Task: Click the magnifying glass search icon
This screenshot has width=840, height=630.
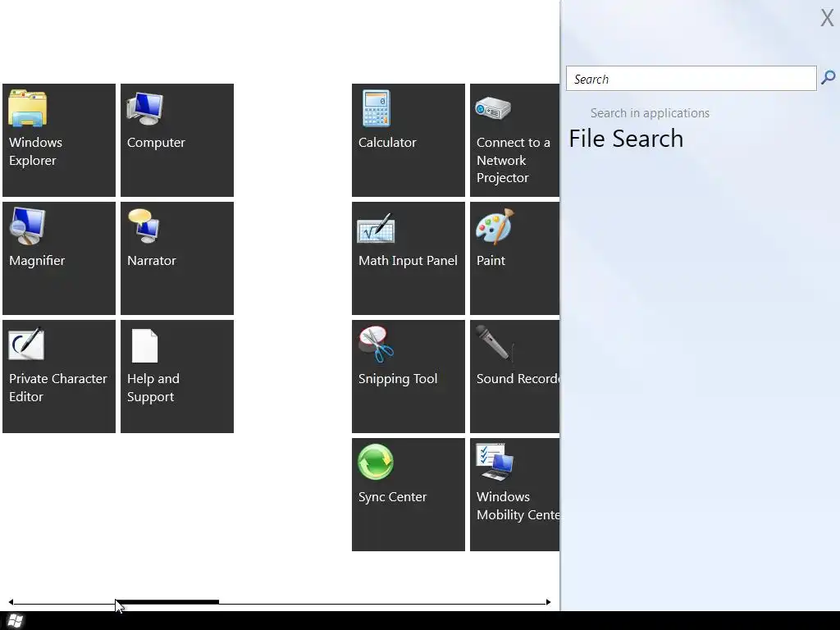Action: click(829, 78)
